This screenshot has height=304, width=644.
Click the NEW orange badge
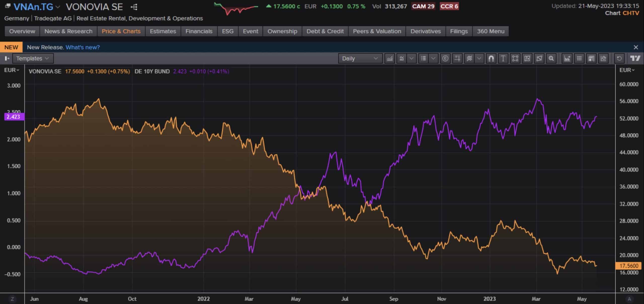(x=11, y=47)
